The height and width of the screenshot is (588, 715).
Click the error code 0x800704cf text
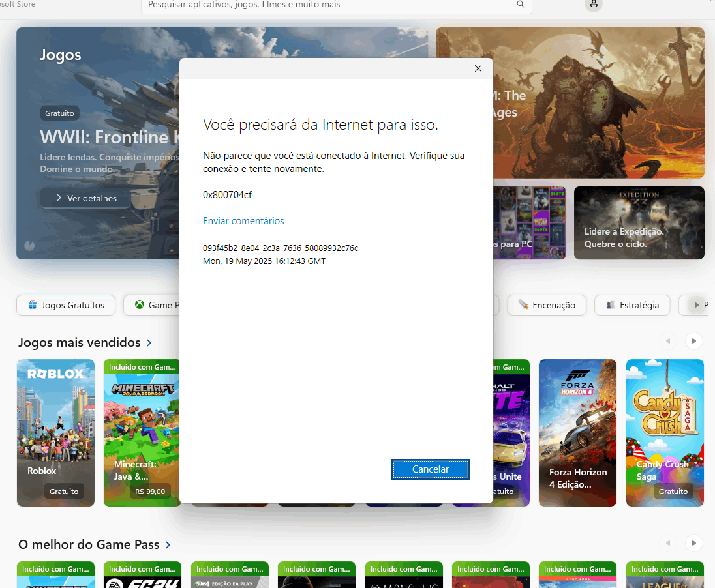coord(227,195)
